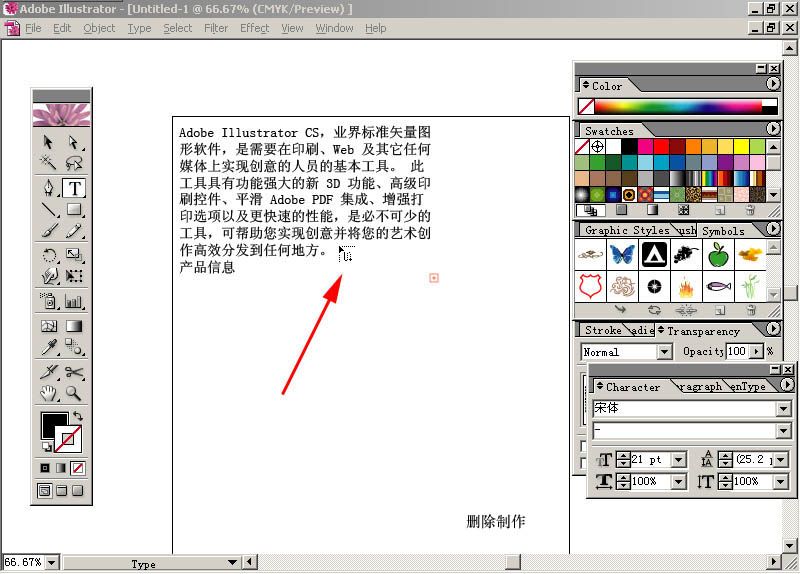Select the Mesh tool
This screenshot has height=574, width=800.
pyautogui.click(x=48, y=326)
